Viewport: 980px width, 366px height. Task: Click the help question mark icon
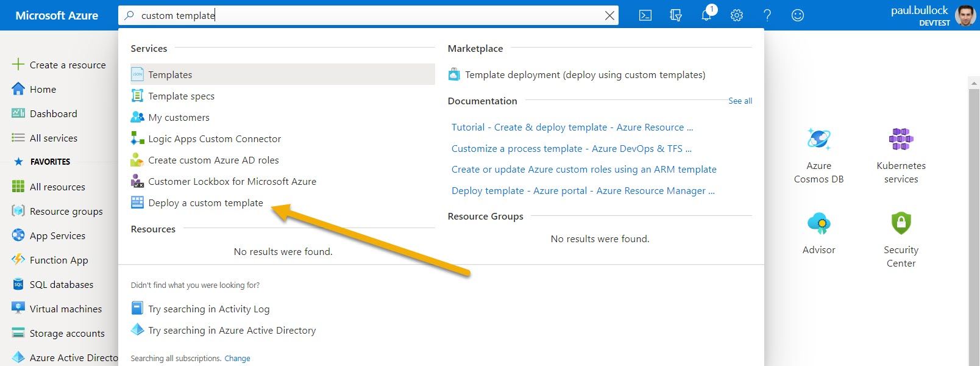[767, 16]
